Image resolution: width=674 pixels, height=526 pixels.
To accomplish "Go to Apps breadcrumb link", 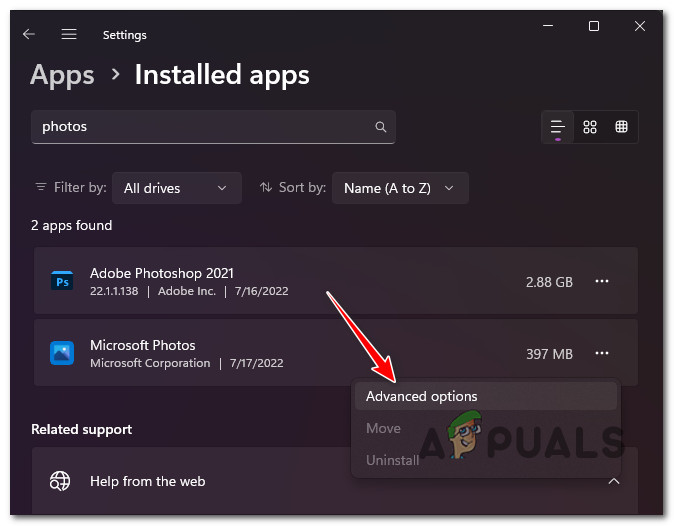I will (62, 75).
